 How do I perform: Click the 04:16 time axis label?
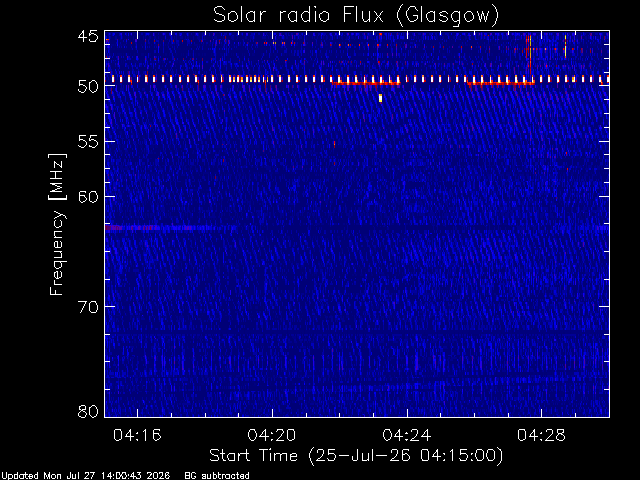(x=137, y=435)
